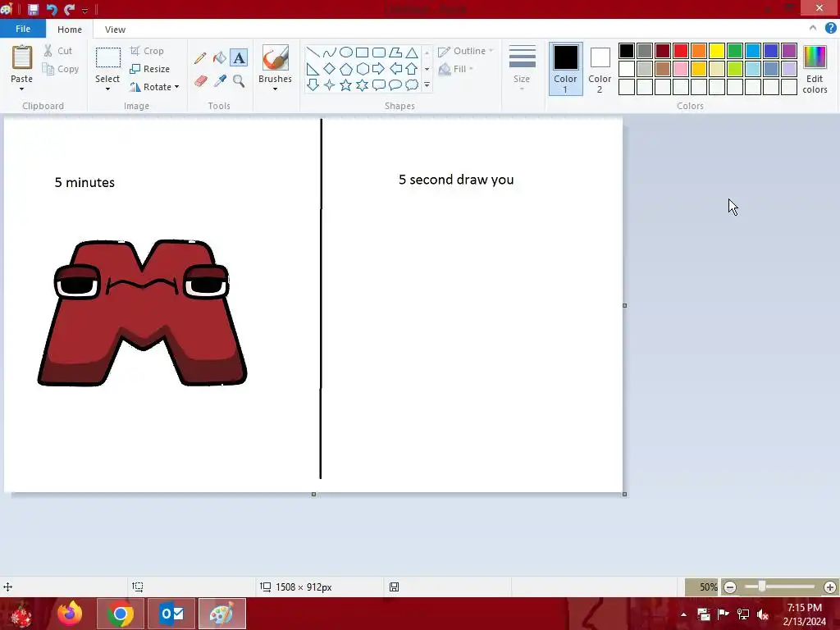
Task: Choose the Oval callout shape
Action: pyautogui.click(x=395, y=84)
